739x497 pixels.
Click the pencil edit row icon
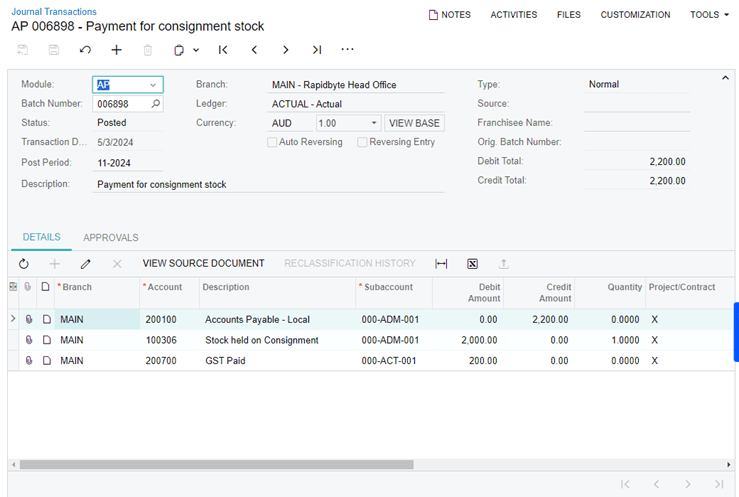coord(86,264)
